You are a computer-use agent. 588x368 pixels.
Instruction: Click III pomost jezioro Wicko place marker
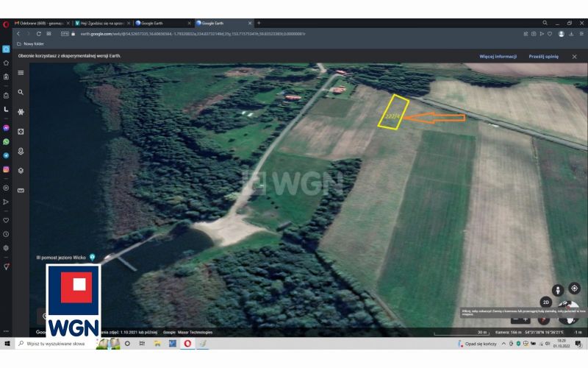pyautogui.click(x=93, y=257)
